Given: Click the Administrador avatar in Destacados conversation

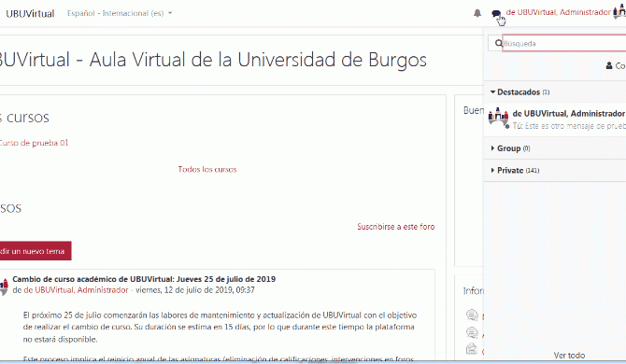Looking at the screenshot, I should pos(498,117).
